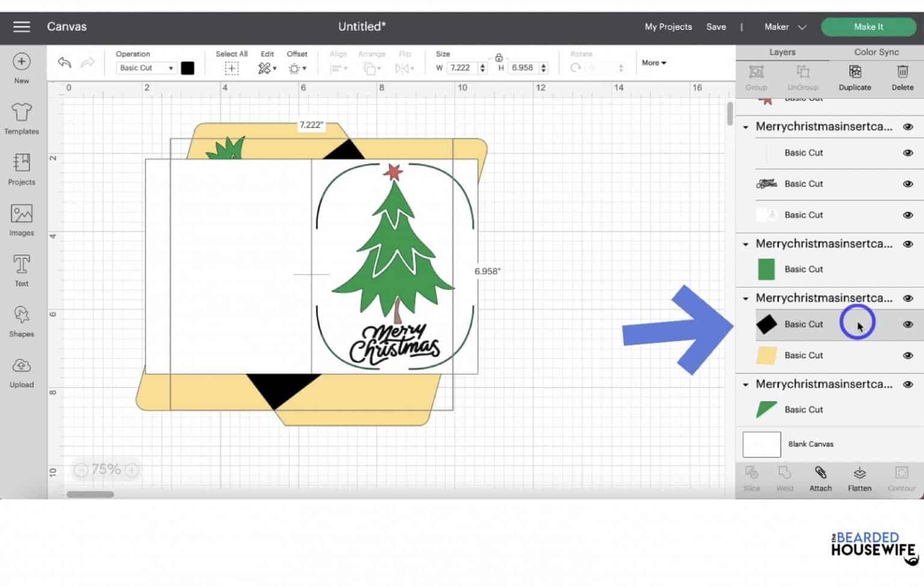The image size is (924, 587).
Task: Open My Projects from the top bar
Action: pos(668,26)
